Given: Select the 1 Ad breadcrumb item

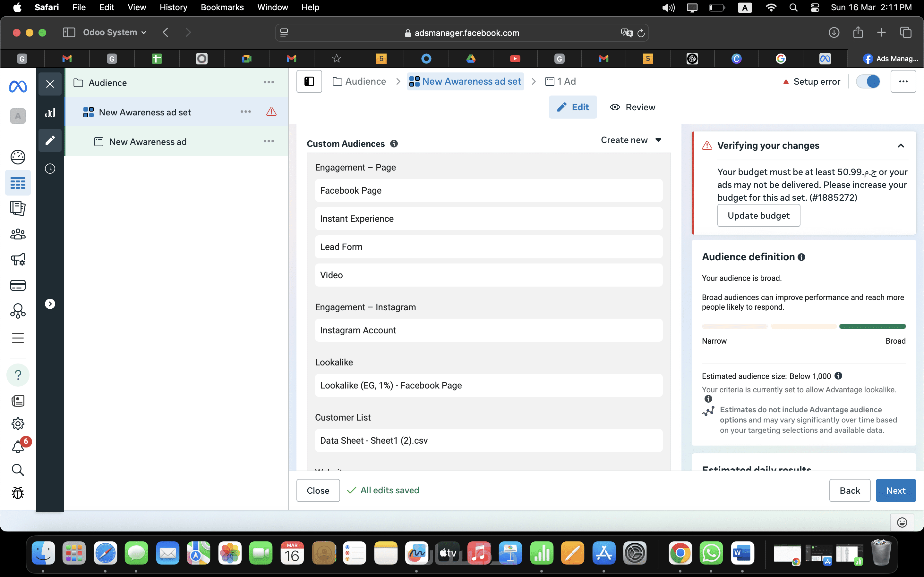Looking at the screenshot, I should click(x=561, y=81).
